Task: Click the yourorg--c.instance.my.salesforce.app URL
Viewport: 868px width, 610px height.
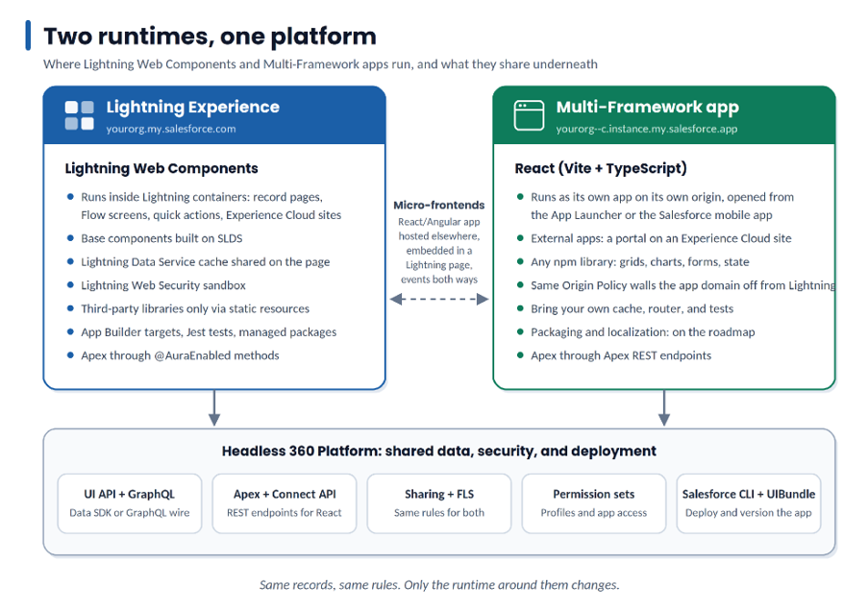Action: tap(647, 129)
